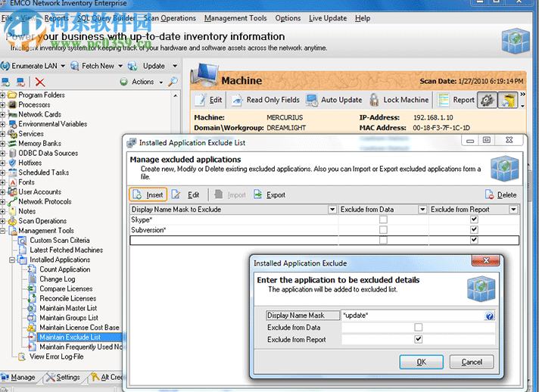Click the Lock Machine padlock icon

pos(374,100)
